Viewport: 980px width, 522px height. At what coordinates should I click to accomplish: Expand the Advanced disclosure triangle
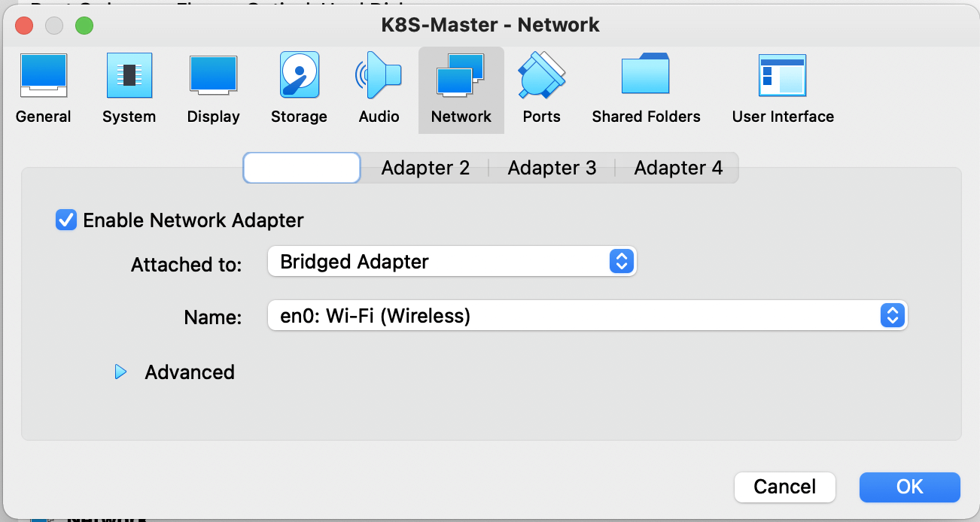coord(120,372)
